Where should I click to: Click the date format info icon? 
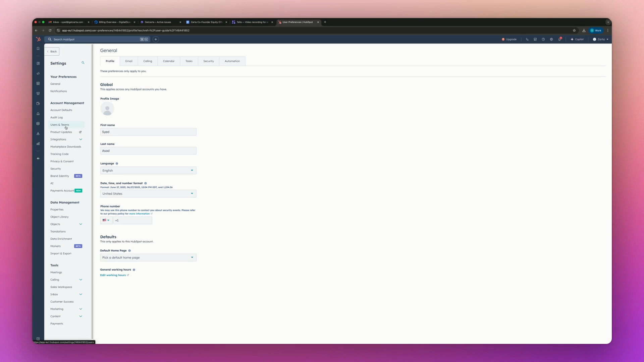145,183
